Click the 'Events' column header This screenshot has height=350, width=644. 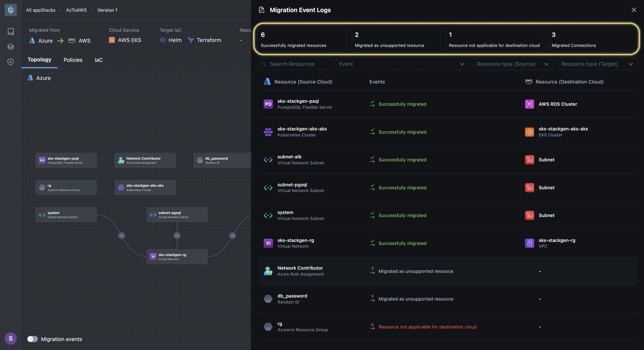[377, 82]
